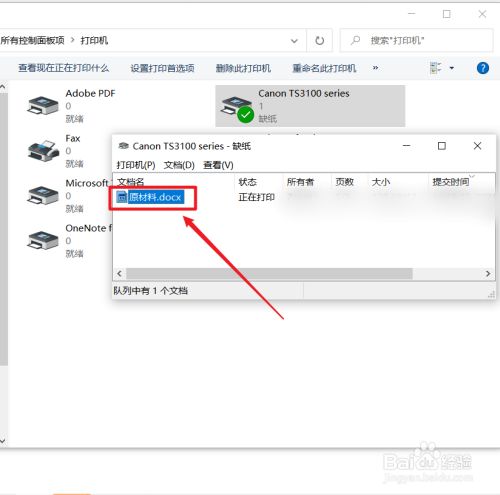Open the 文档(D) menu in queue window
The height and width of the screenshot is (495, 500).
pos(179,165)
